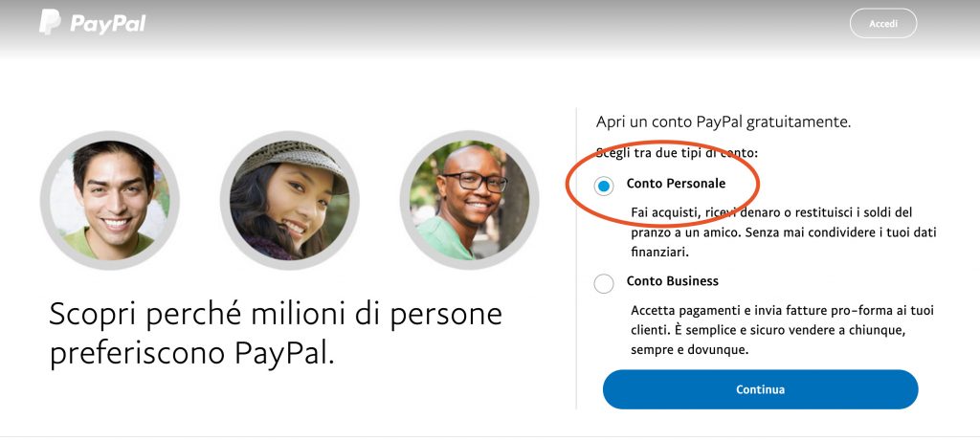The width and height of the screenshot is (980, 441).
Task: Click the Conto Personale label
Action: [x=676, y=184]
